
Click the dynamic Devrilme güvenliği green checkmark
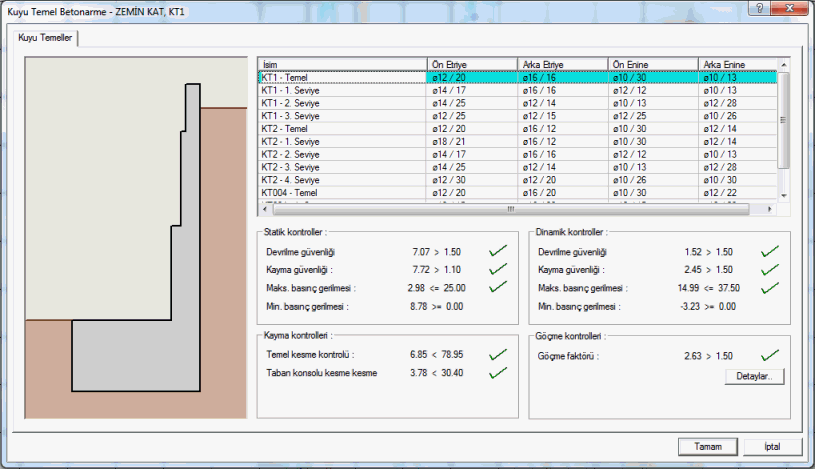770,251
